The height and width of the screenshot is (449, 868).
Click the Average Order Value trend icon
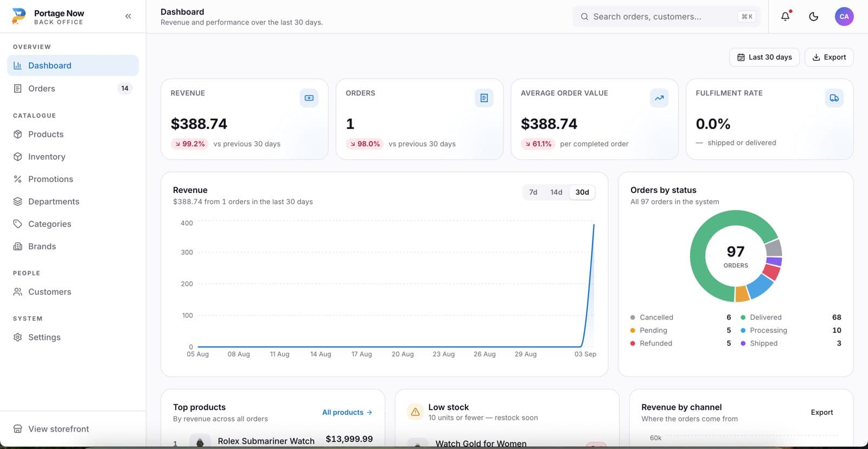(x=659, y=98)
